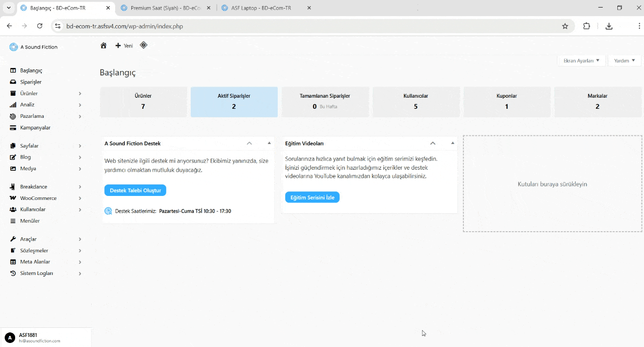Toggle Eğitim Videoları panel with triangle

[452, 143]
